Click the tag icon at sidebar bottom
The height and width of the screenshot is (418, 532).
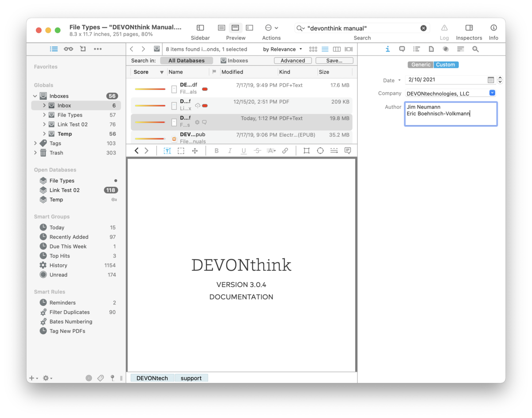coord(101,378)
